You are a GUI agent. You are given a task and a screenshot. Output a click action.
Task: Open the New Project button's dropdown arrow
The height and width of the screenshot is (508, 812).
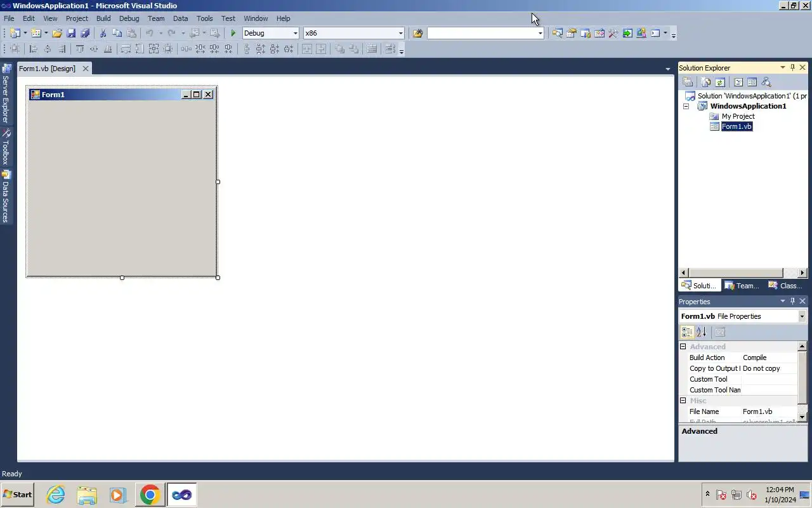click(x=25, y=33)
